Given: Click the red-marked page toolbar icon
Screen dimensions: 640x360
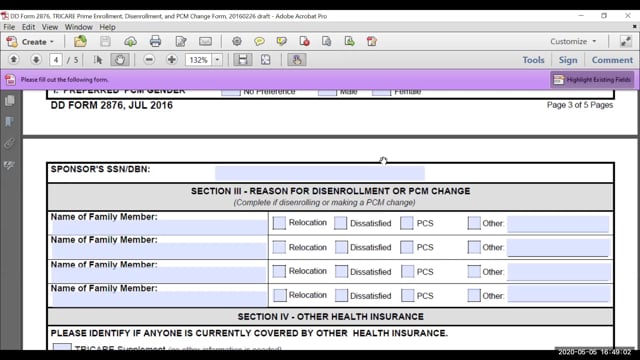Looking at the screenshot, I should tap(304, 41).
